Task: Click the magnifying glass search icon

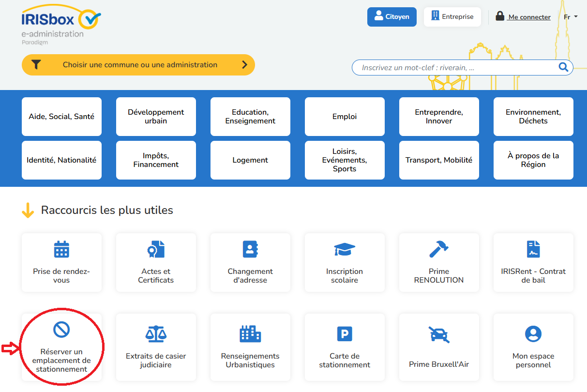Action: (x=563, y=67)
